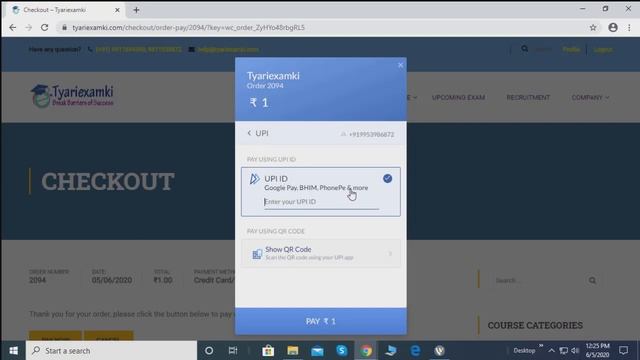Open Skype from taskbar
This screenshot has width=640, height=360.
(342, 350)
